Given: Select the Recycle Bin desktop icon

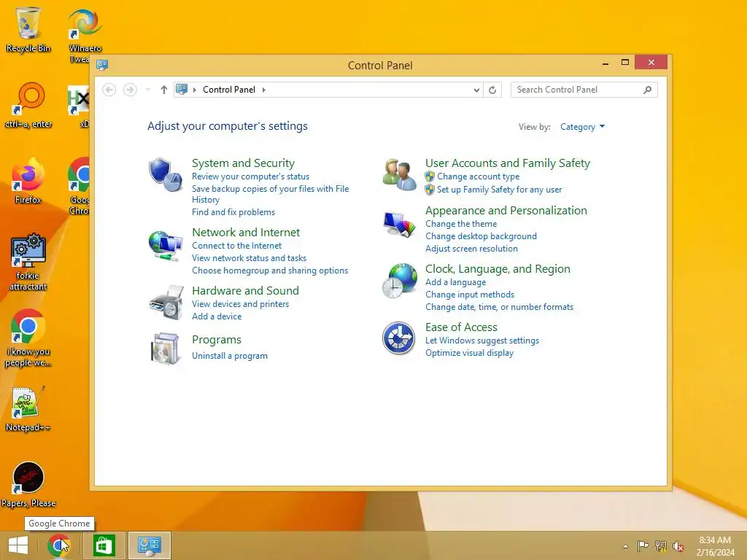Looking at the screenshot, I should (28, 29).
